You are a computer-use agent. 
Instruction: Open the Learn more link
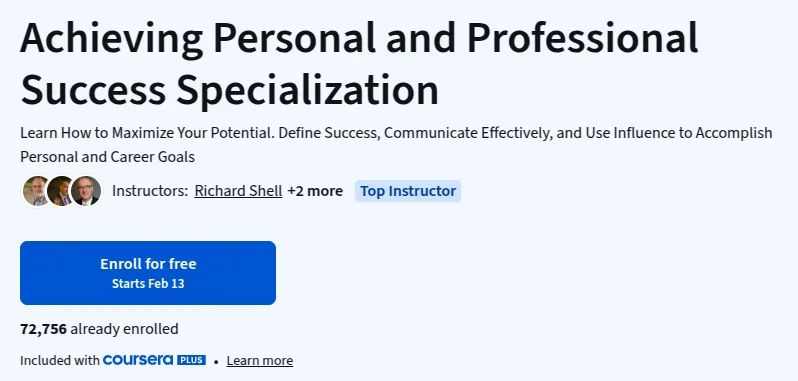(260, 361)
